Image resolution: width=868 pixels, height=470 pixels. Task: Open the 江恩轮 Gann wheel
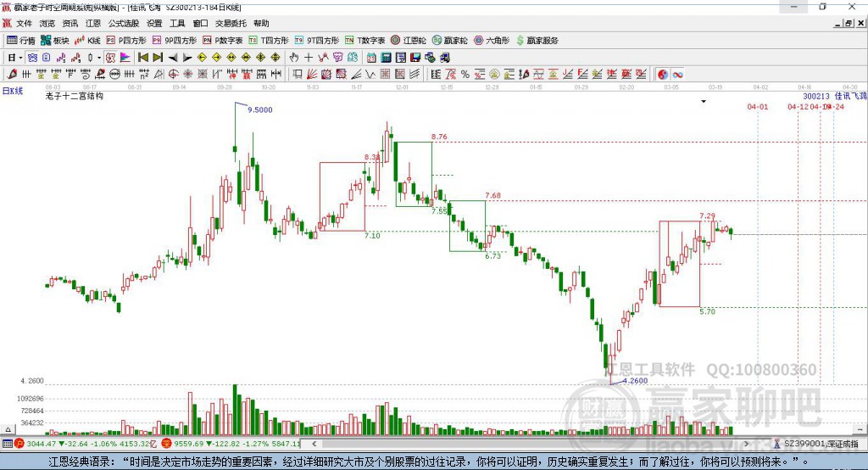tap(409, 41)
